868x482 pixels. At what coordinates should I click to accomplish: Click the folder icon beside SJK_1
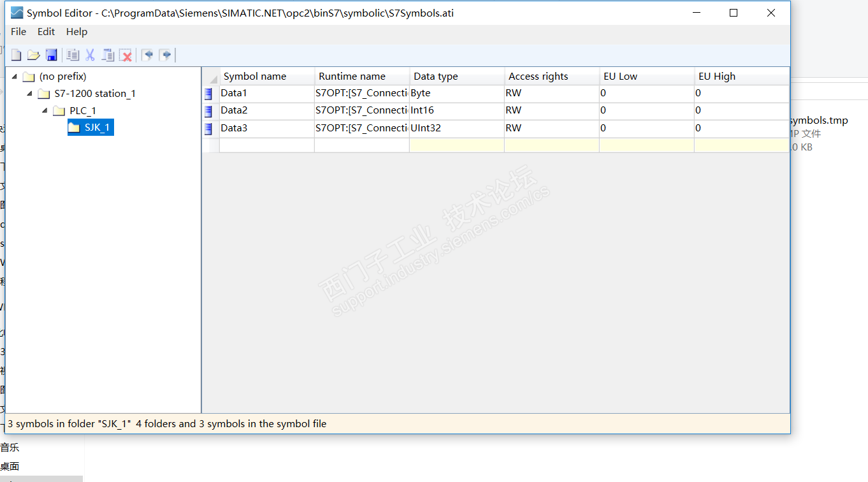[75, 128]
